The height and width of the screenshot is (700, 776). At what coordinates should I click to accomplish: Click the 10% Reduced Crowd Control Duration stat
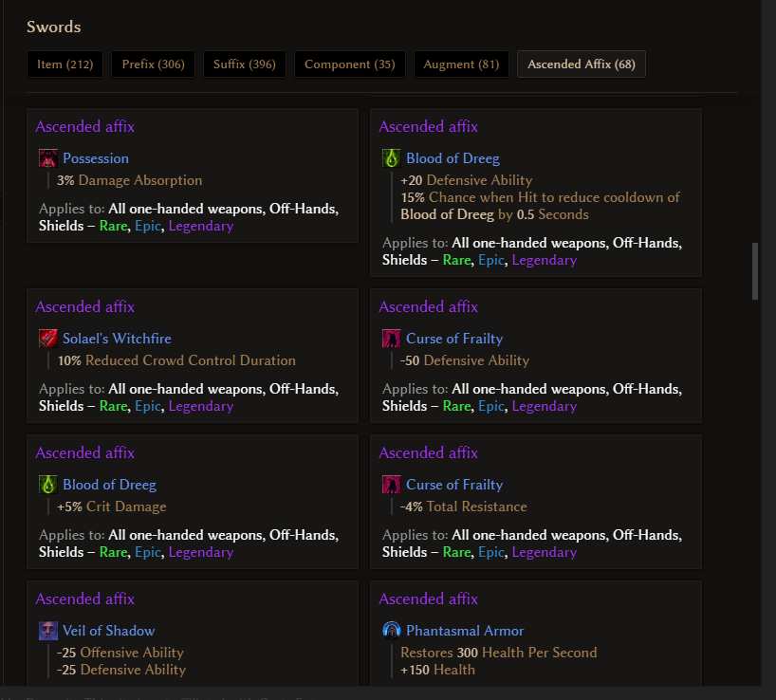coord(176,360)
